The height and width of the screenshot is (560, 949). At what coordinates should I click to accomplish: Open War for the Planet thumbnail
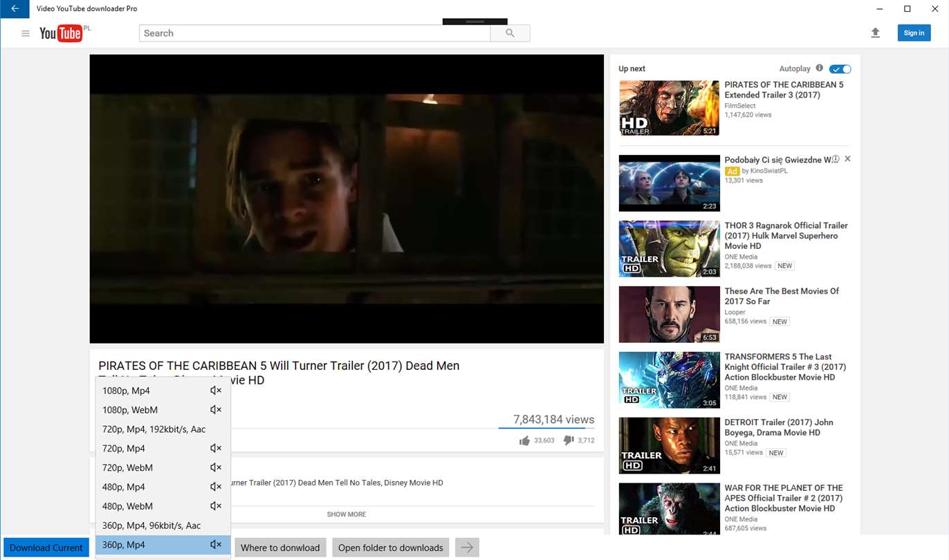tap(669, 509)
